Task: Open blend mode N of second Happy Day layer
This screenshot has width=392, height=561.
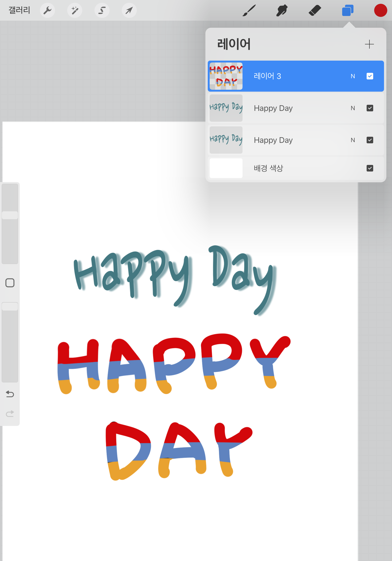Action: click(353, 140)
